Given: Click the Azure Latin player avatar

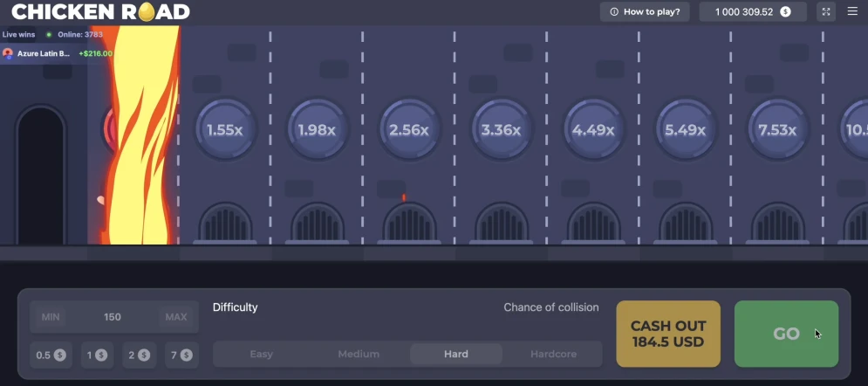Looking at the screenshot, I should click(8, 54).
